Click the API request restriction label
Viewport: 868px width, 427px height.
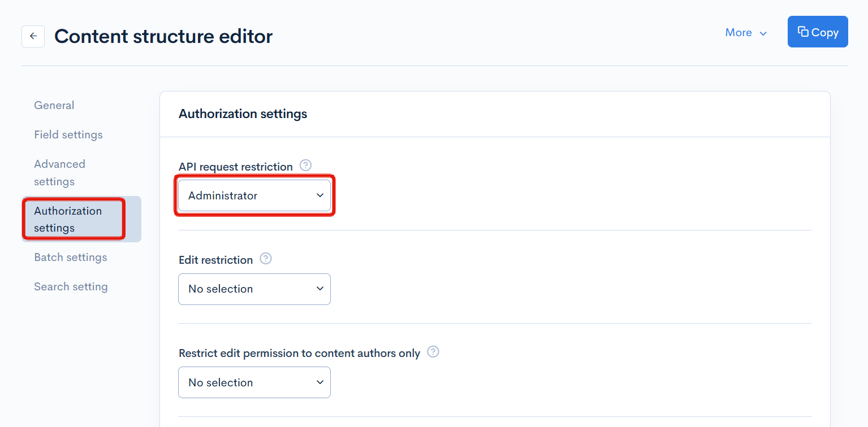[x=236, y=167]
